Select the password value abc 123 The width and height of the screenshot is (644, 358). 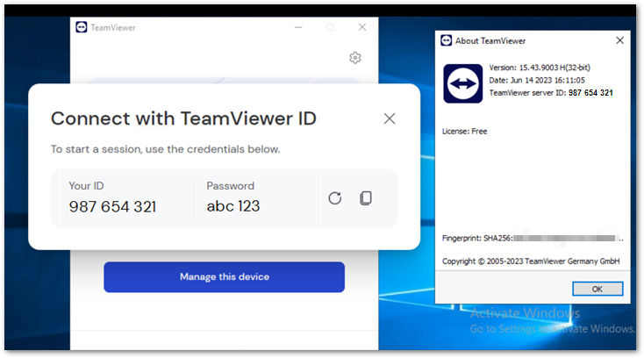pos(233,206)
